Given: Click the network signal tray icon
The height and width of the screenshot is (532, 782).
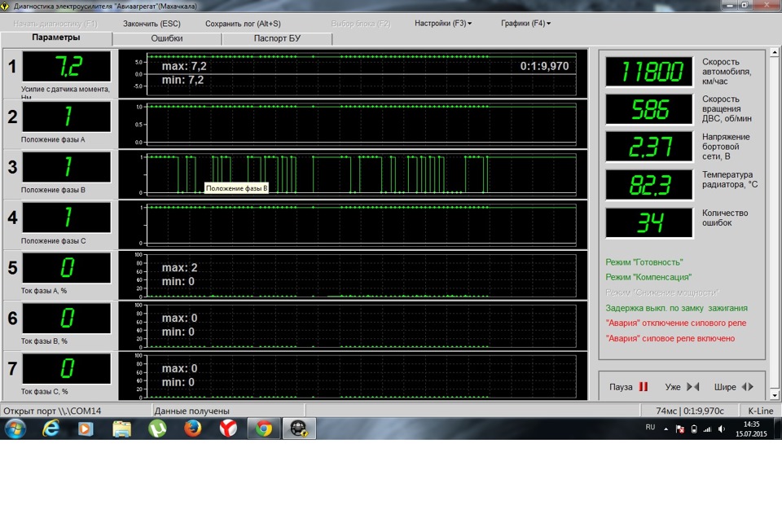Looking at the screenshot, I should point(707,429).
